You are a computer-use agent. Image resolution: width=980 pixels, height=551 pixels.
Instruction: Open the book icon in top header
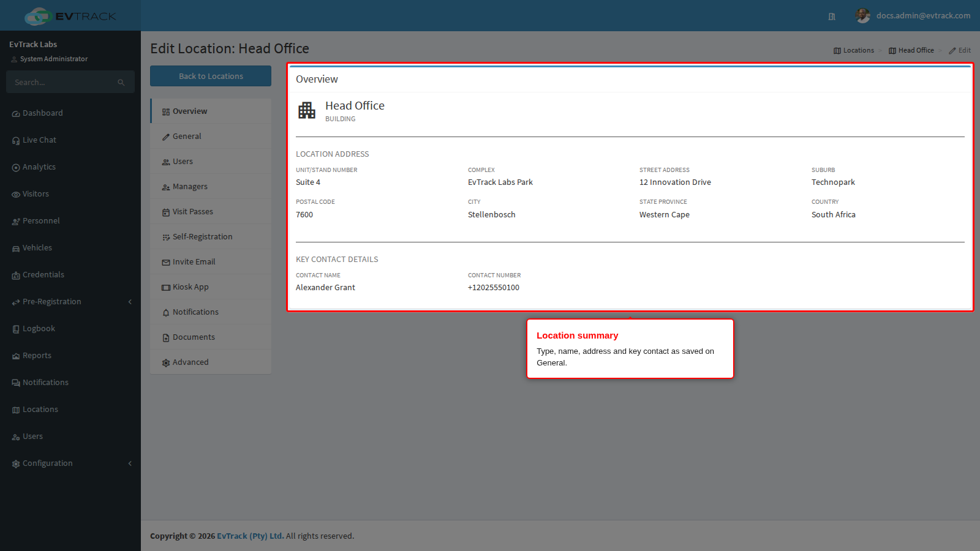coord(832,17)
